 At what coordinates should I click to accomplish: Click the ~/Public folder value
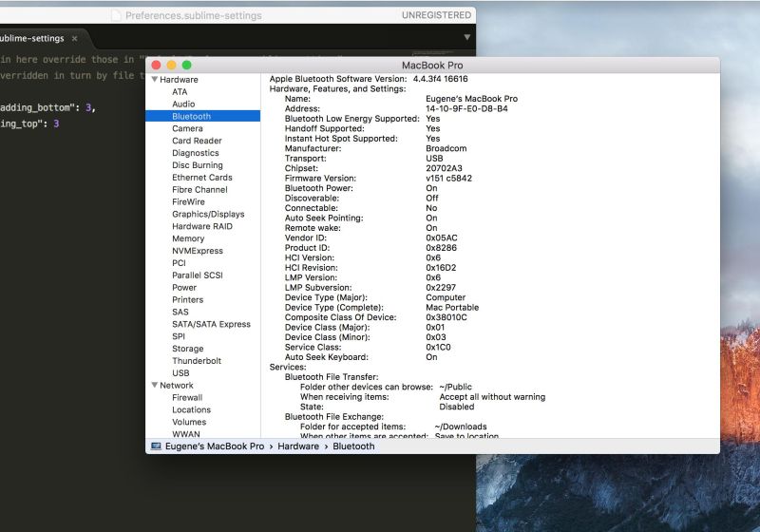point(455,387)
